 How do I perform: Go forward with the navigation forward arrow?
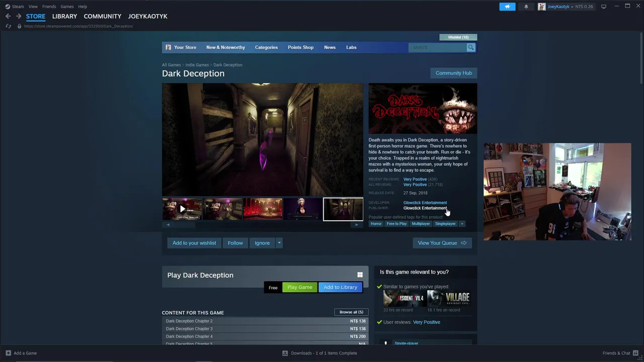[x=19, y=16]
